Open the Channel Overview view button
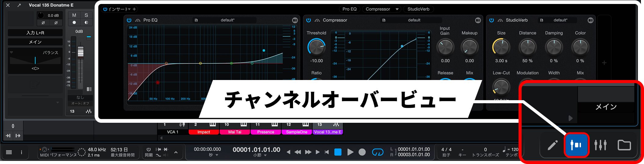644x164 pixels. click(x=576, y=145)
